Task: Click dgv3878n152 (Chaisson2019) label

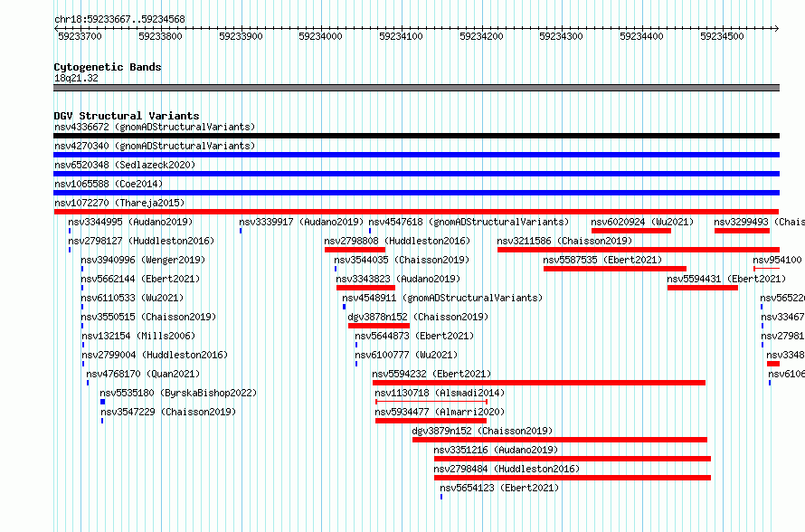Action: [x=418, y=317]
